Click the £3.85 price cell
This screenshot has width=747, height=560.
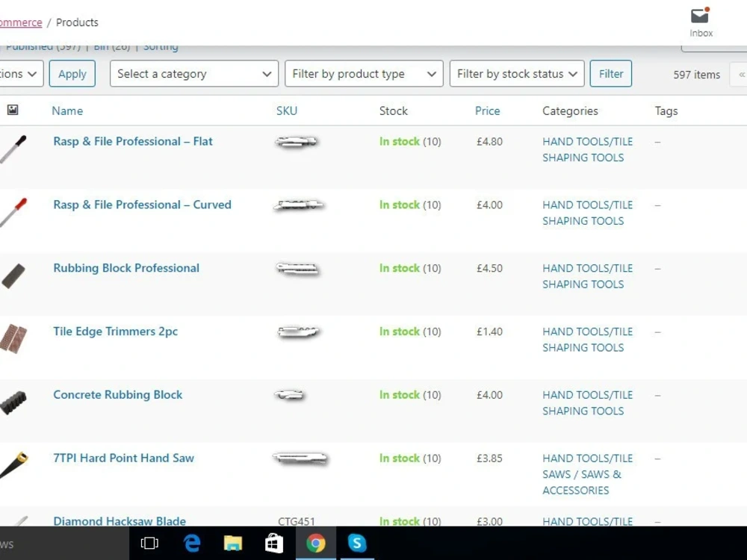490,458
